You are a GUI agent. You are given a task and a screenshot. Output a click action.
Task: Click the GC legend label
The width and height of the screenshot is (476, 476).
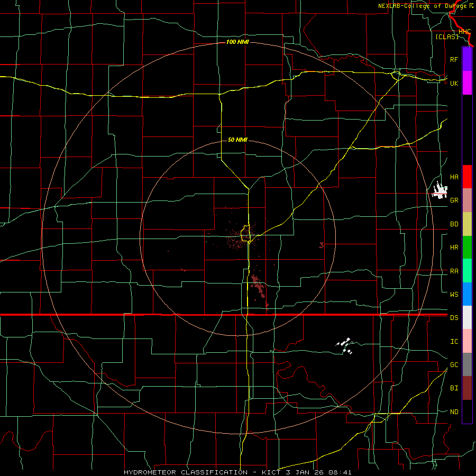(454, 365)
